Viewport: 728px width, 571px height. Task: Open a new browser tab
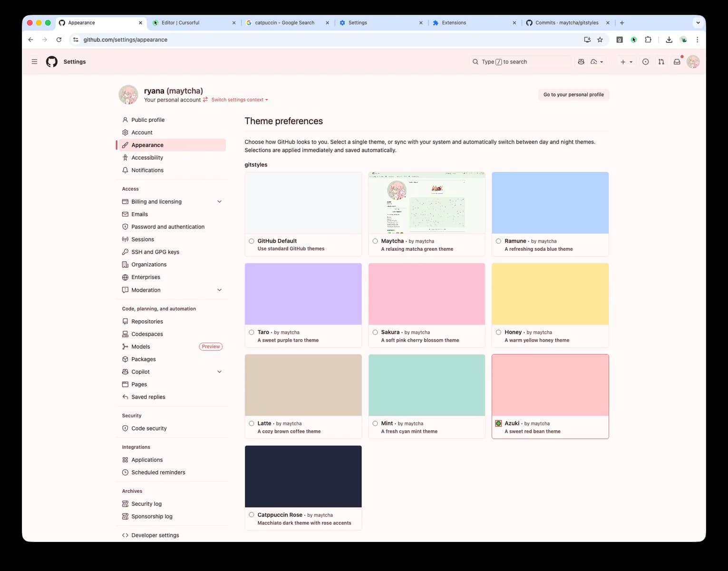click(x=622, y=23)
